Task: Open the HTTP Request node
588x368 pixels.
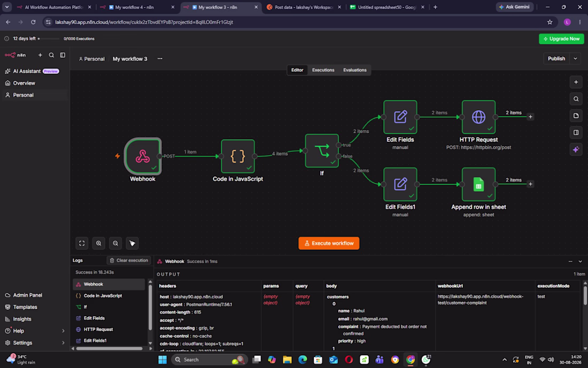Action: tap(478, 117)
